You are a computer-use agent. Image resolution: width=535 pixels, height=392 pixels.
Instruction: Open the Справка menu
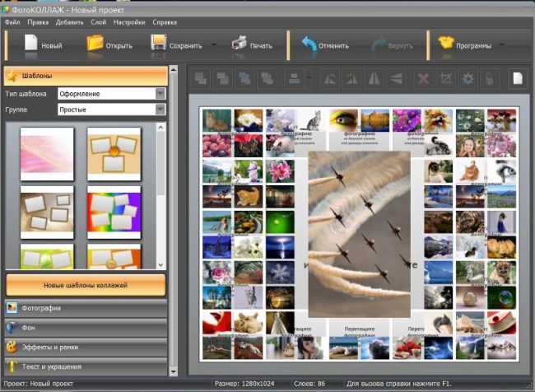(x=165, y=22)
